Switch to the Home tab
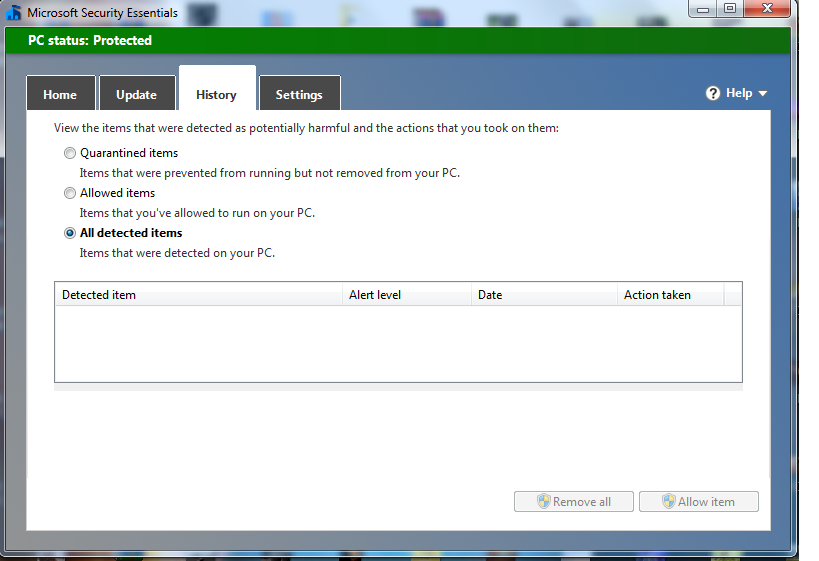 coord(60,95)
